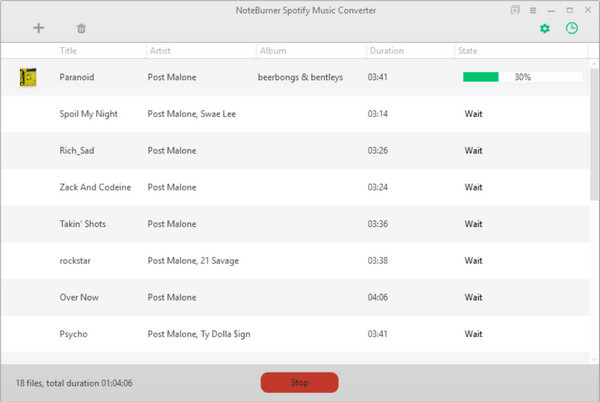Select the Spoil My Night track row
Viewport: 600px width, 402px height.
click(295, 114)
